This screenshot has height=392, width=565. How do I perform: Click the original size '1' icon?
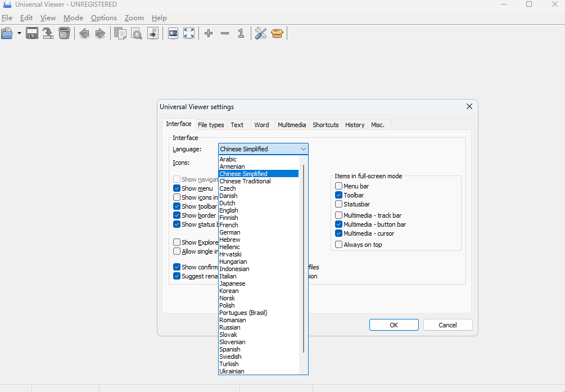tap(241, 34)
